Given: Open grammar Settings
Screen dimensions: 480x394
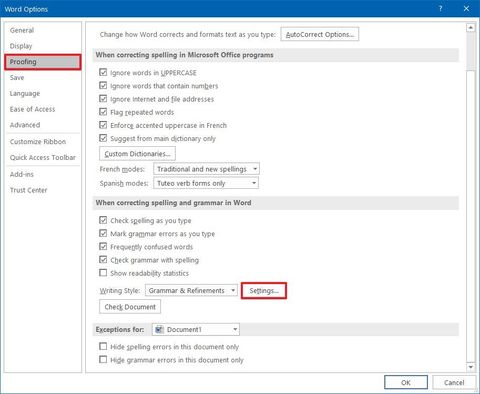Looking at the screenshot, I should coord(264,291).
